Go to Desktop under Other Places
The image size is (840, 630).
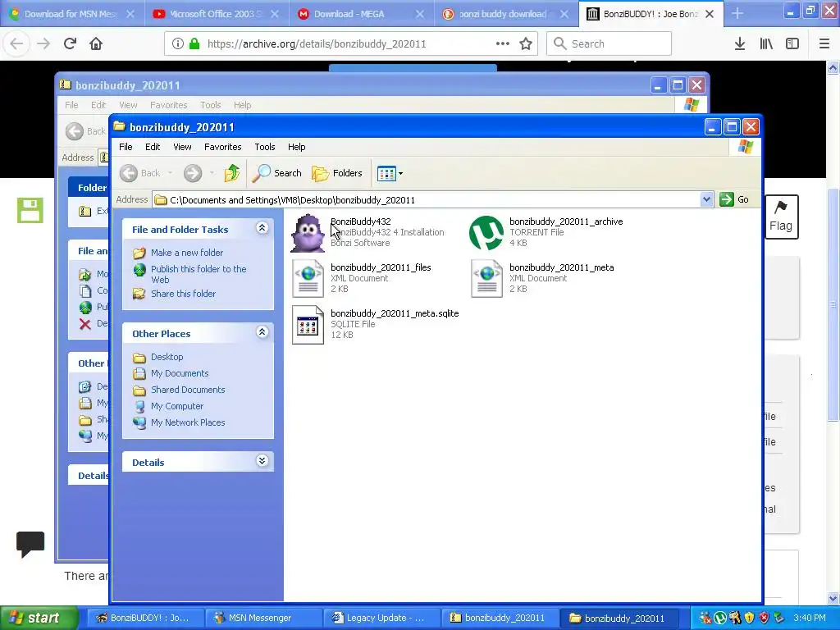pos(167,357)
